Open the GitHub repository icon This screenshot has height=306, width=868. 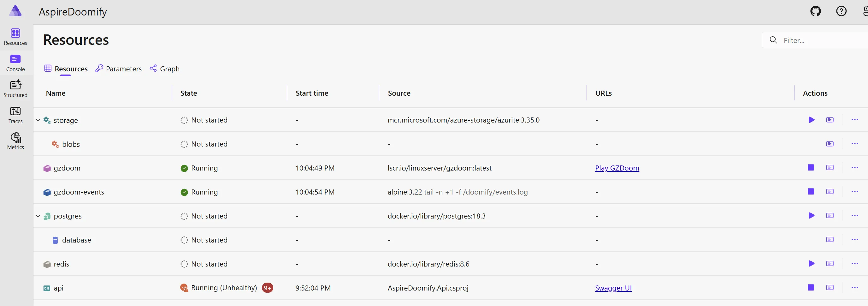coord(815,11)
